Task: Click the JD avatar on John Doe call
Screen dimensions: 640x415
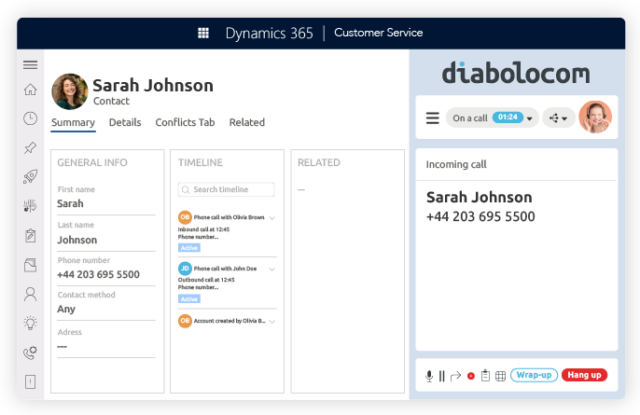Action: point(185,269)
